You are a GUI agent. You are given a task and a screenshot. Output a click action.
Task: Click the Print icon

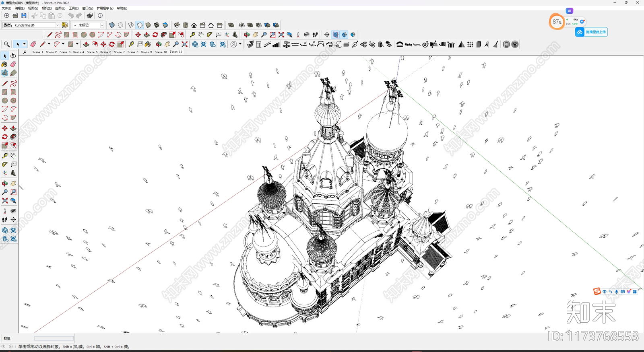tap(90, 16)
